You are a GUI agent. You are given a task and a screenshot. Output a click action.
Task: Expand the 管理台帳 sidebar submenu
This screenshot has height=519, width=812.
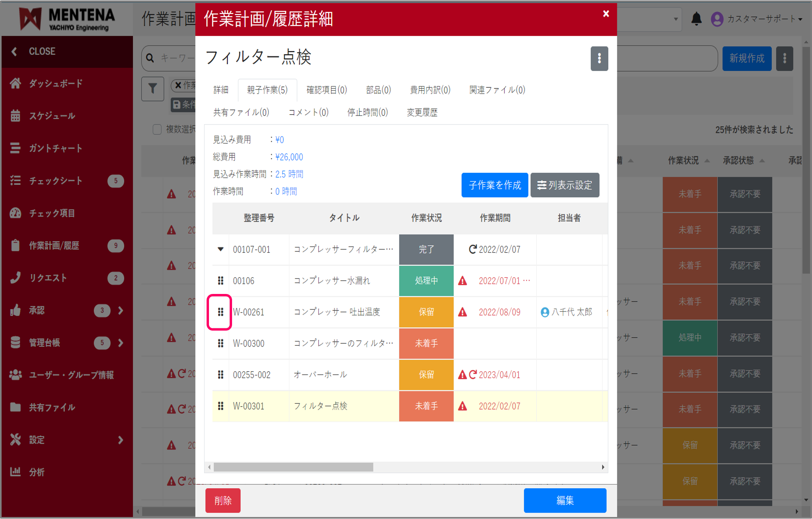120,343
